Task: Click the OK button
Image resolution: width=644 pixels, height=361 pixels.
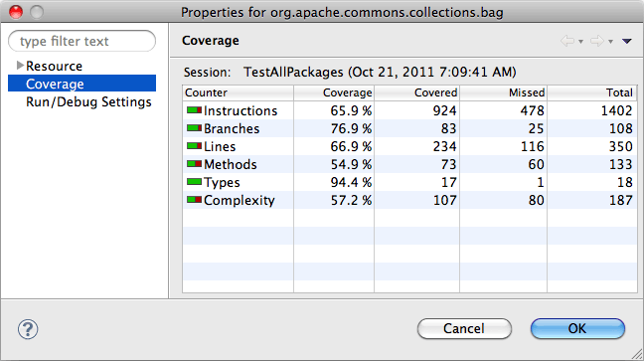Action: [x=577, y=328]
